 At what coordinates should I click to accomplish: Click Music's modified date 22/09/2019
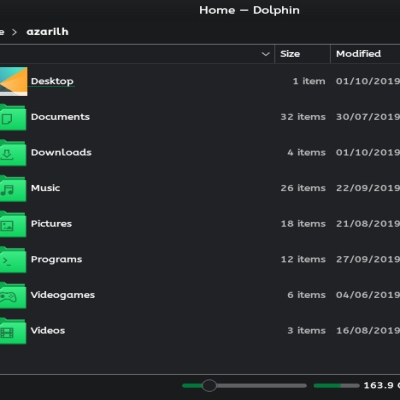[368, 188]
